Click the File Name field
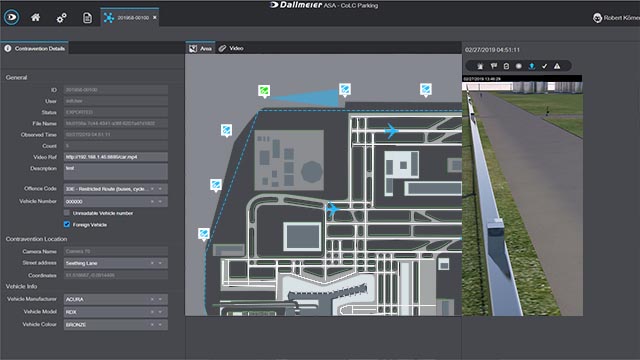 pos(116,123)
